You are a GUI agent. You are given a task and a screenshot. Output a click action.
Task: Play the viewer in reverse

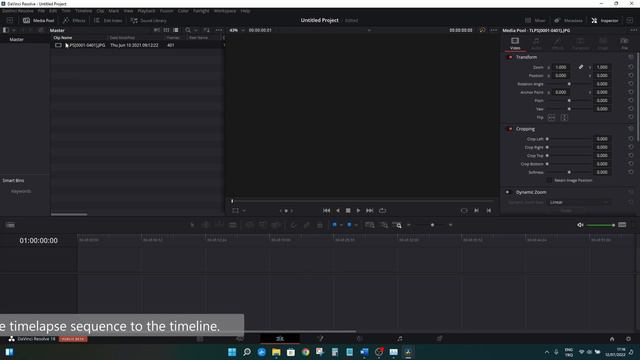tap(338, 211)
